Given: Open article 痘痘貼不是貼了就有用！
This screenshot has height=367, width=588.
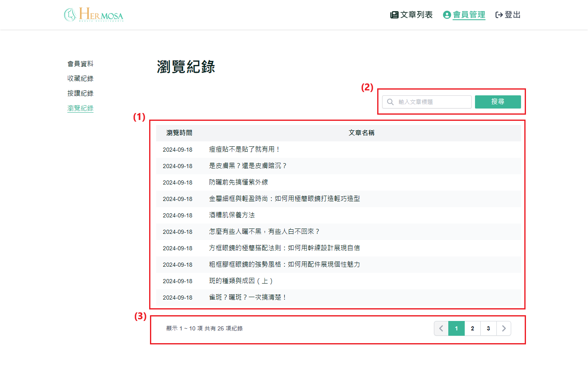Looking at the screenshot, I should (x=245, y=149).
